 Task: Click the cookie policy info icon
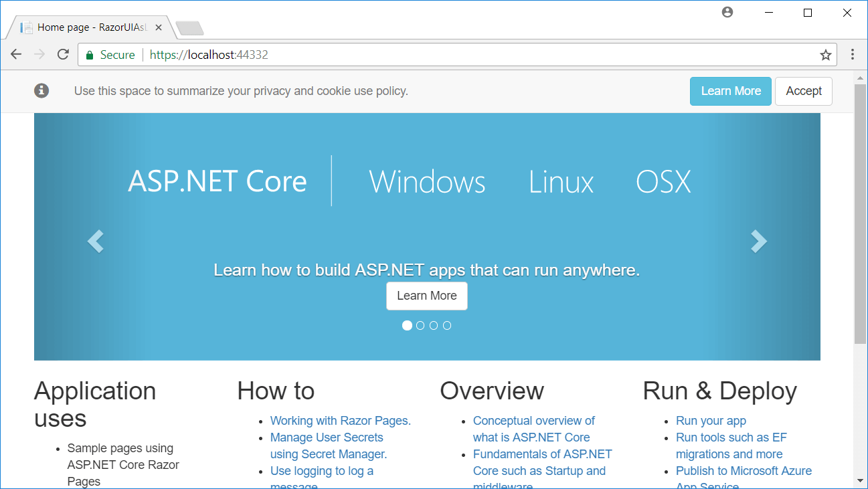tap(41, 90)
